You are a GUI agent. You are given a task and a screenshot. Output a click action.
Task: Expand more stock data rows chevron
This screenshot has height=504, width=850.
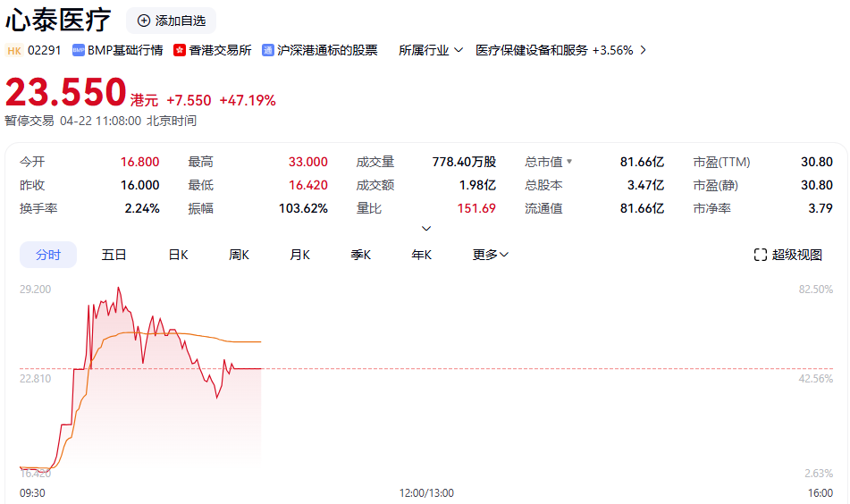coord(426,228)
